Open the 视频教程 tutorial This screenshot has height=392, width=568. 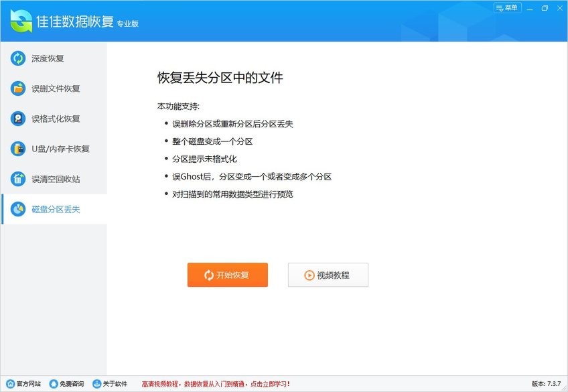pyautogui.click(x=328, y=275)
